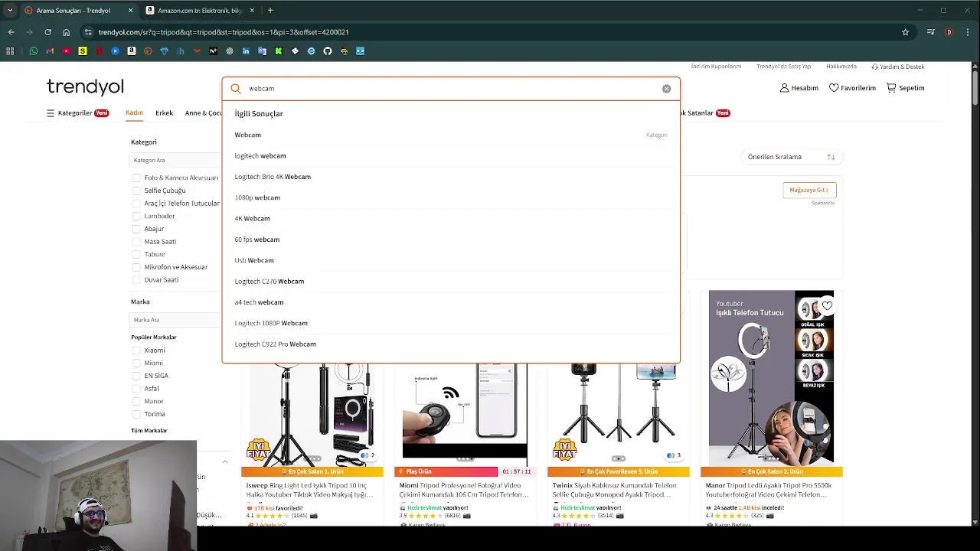Open Hesabım account menu

pyautogui.click(x=799, y=88)
